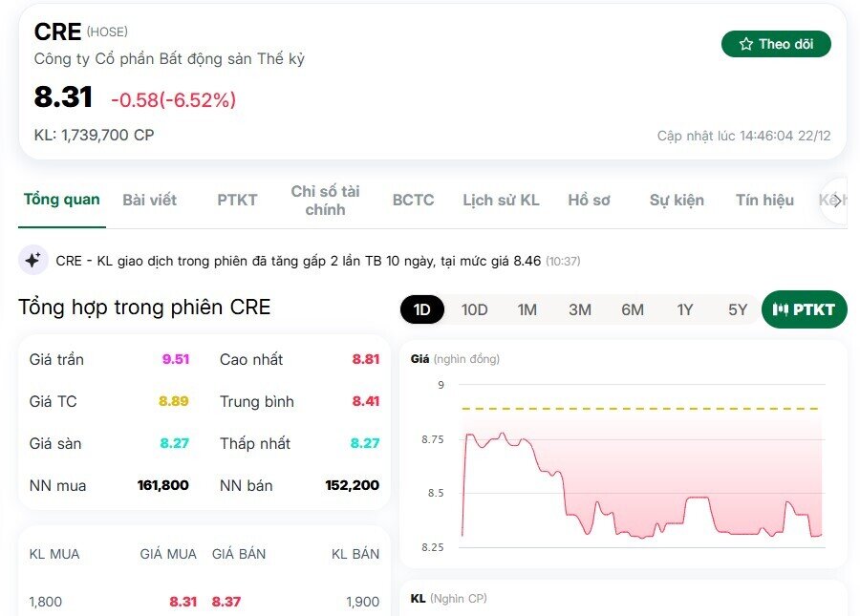Click the candlestick chart icon on the PTKT button
The image size is (860, 616).
point(782,309)
